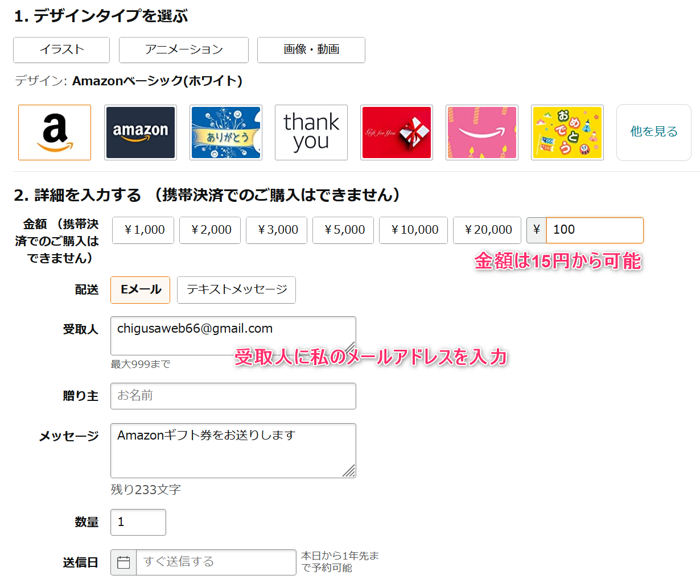Select the ￥5,000 amount
This screenshot has width=700, height=588.
pos(343,230)
